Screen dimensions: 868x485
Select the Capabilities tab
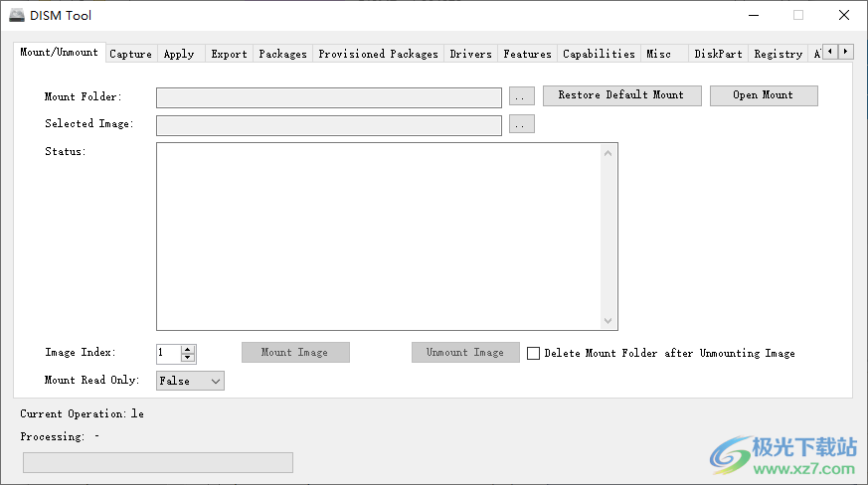(599, 54)
